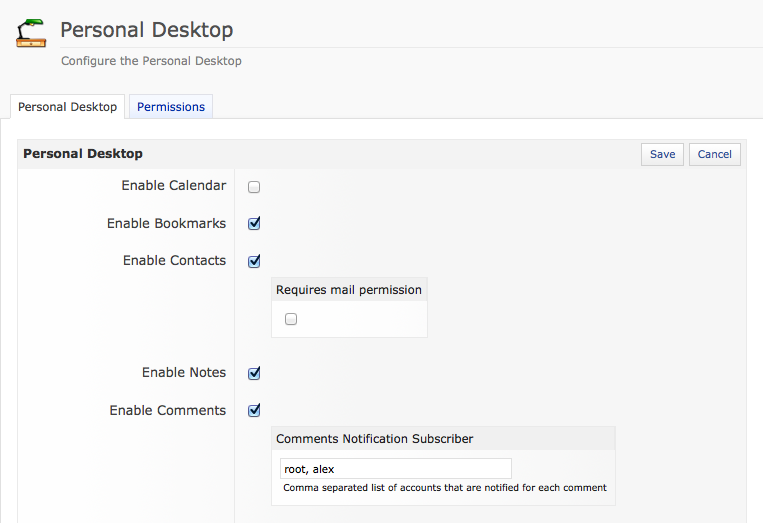The height and width of the screenshot is (523, 763).
Task: Enable the Calendar checkbox
Action: [x=254, y=187]
